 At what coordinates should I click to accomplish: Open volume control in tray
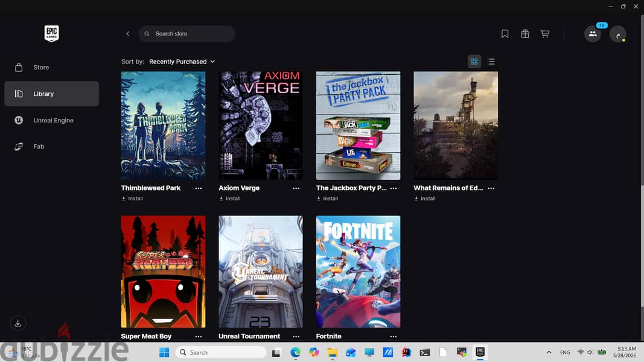tap(590, 352)
